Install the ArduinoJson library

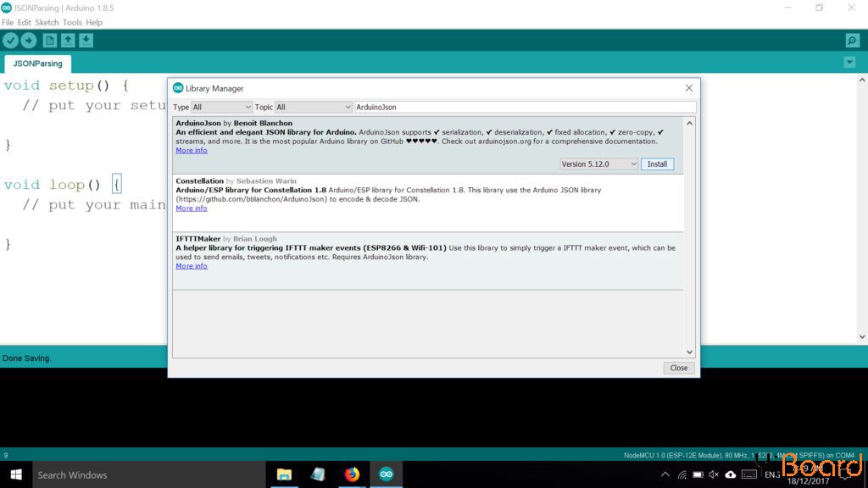[657, 164]
